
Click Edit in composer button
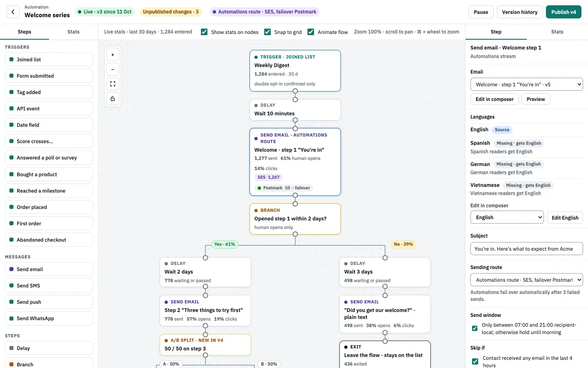tap(494, 99)
